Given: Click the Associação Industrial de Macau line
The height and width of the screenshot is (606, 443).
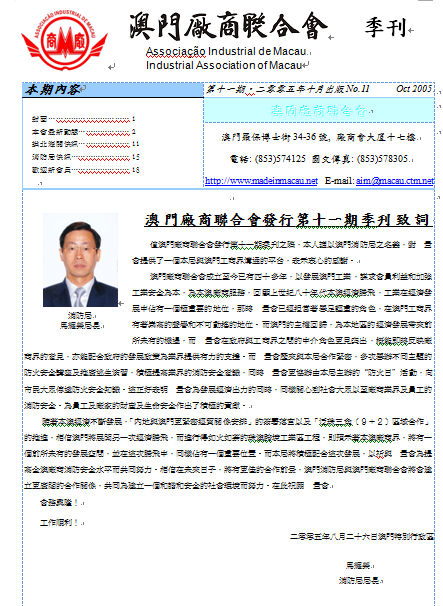Looking at the screenshot, I should tap(227, 51).
